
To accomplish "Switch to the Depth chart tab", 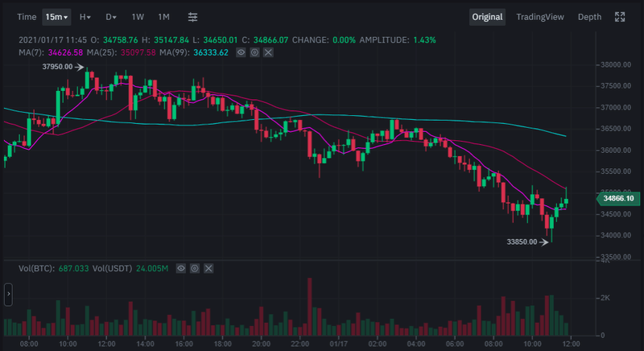I will (x=589, y=17).
